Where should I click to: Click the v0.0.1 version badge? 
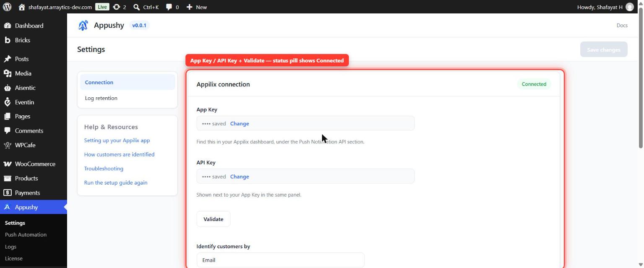point(139,26)
